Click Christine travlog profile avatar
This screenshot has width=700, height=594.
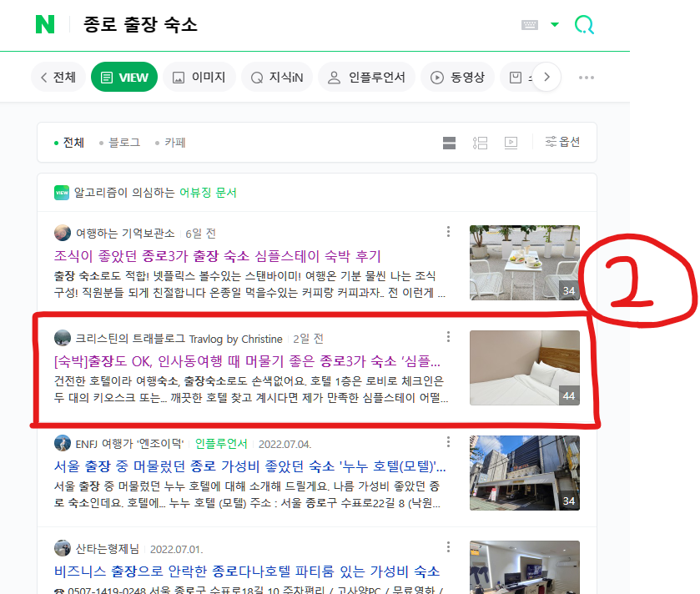pos(63,338)
